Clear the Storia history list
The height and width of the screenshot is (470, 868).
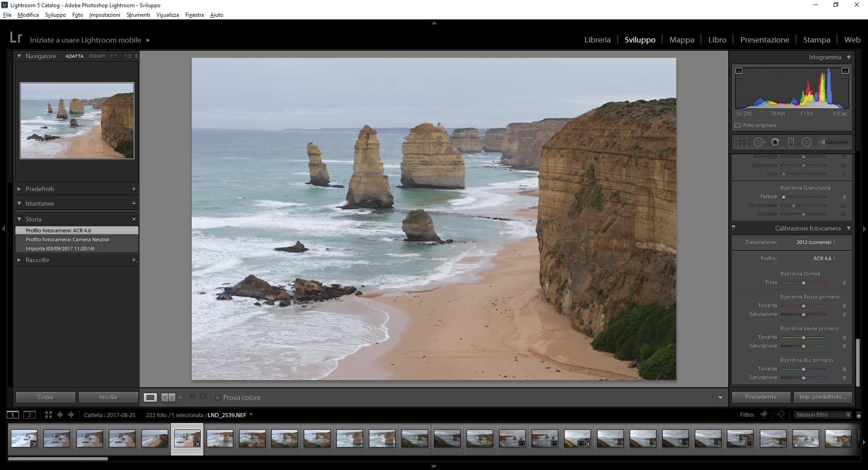(x=133, y=219)
